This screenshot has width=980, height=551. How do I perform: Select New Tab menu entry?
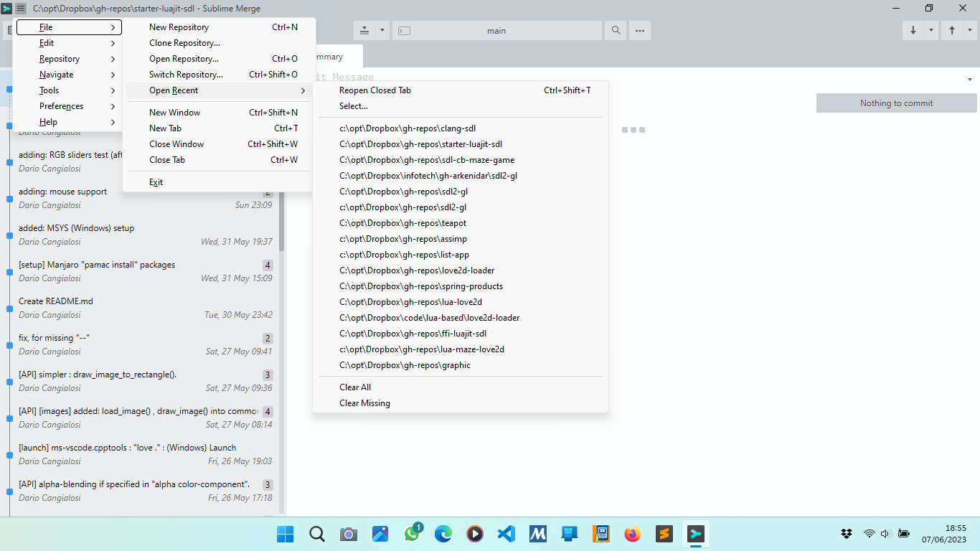pos(219,128)
